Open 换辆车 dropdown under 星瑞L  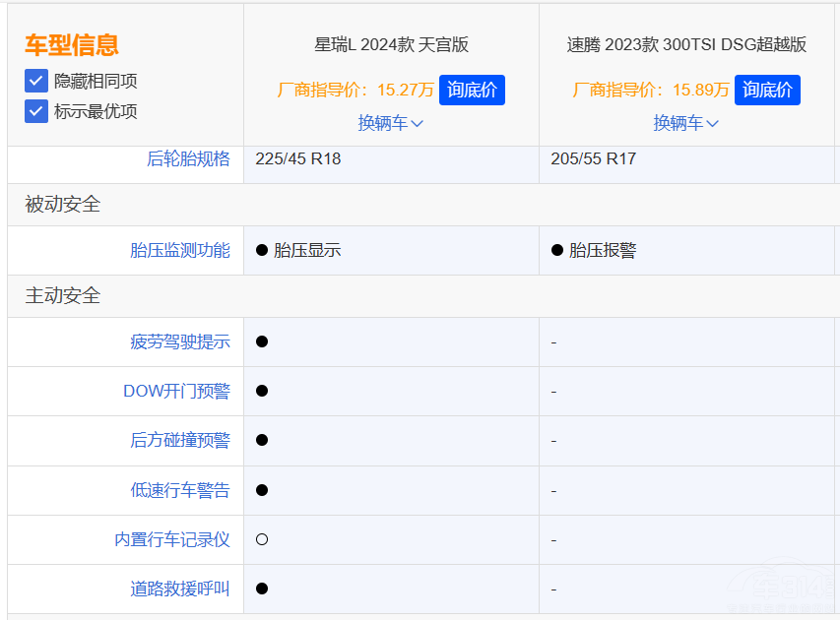[x=390, y=123]
